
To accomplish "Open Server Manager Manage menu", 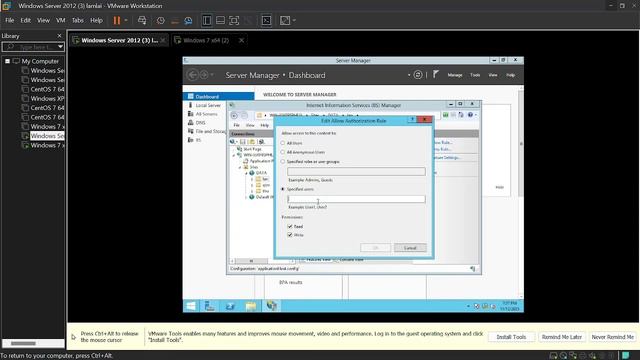I will point(455,75).
